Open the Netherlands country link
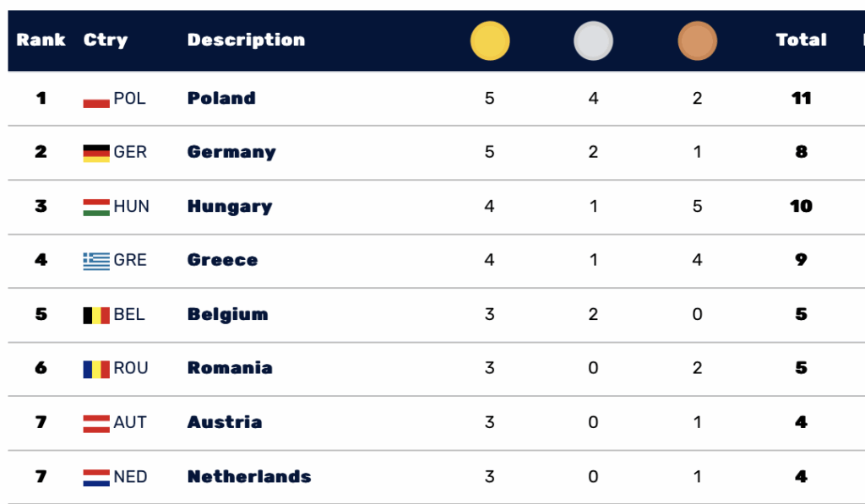Viewport: 865px width, 504px height. [x=249, y=476]
